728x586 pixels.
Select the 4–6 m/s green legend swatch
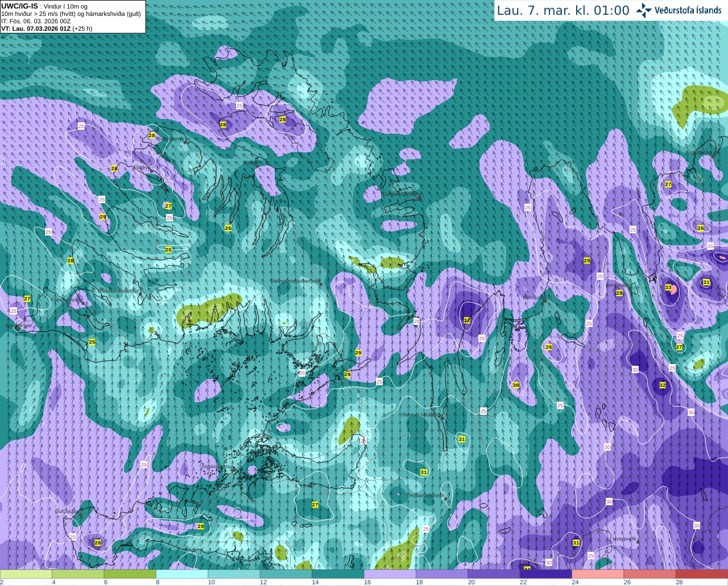tap(78, 574)
